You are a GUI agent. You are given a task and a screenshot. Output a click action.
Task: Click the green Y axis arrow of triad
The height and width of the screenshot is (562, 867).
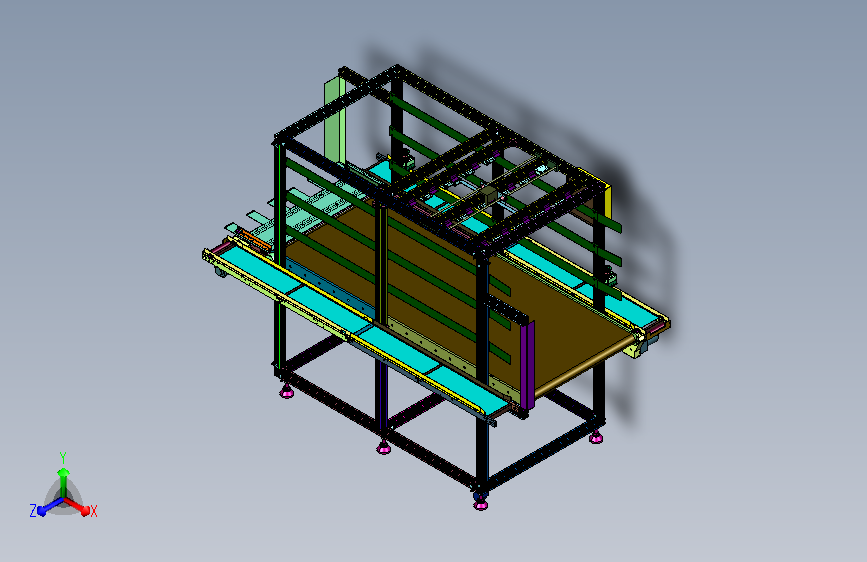click(x=64, y=482)
